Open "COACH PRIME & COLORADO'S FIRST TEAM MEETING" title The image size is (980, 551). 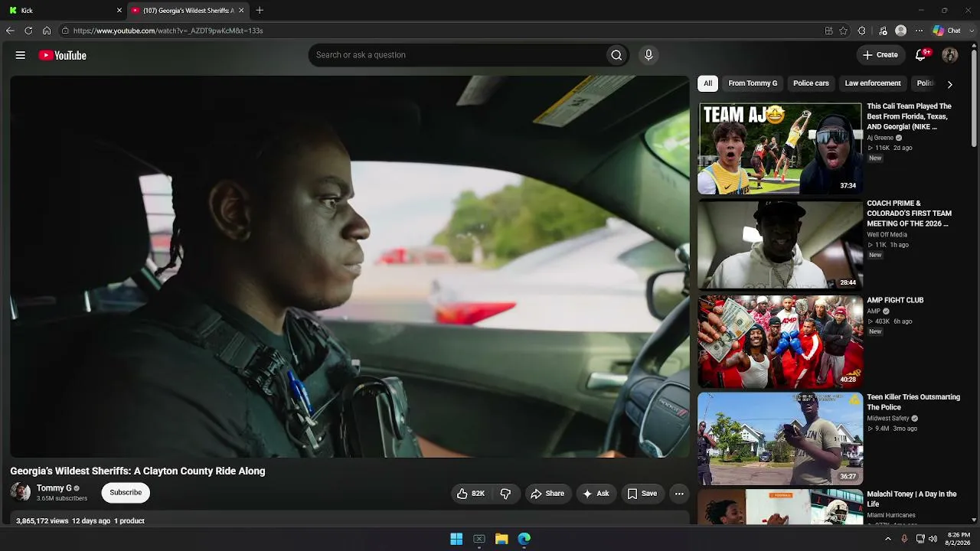tap(910, 214)
